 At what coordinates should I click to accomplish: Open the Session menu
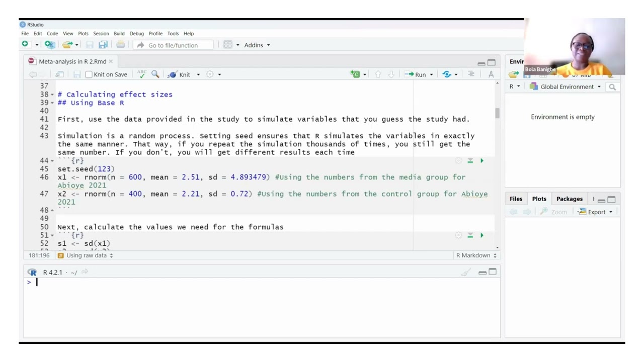101,33
